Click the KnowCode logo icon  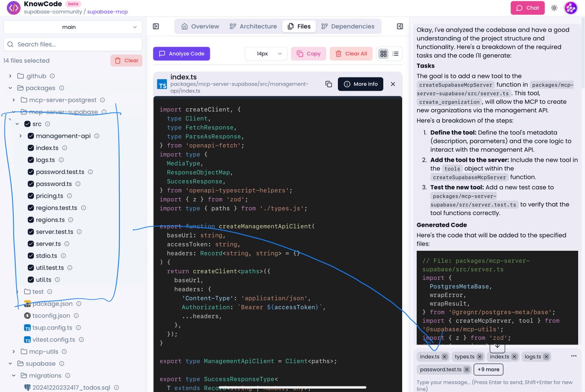(13, 8)
